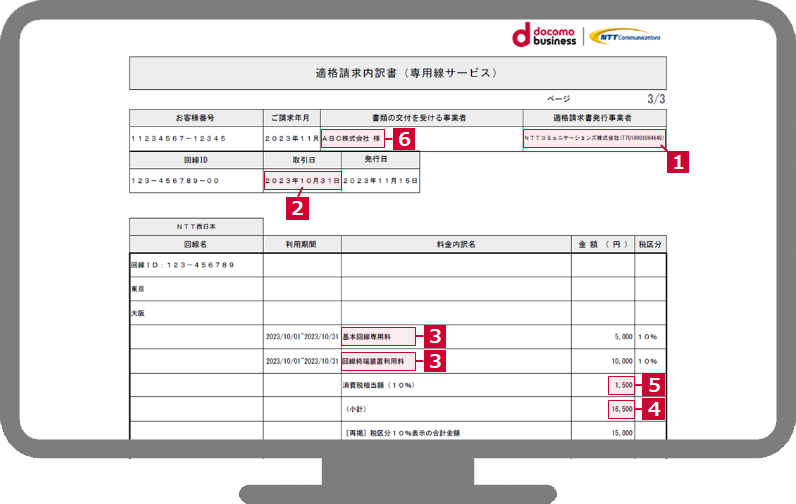Click the subtotal amount 16,500
Viewport: 796px width, 504px height.
622,409
